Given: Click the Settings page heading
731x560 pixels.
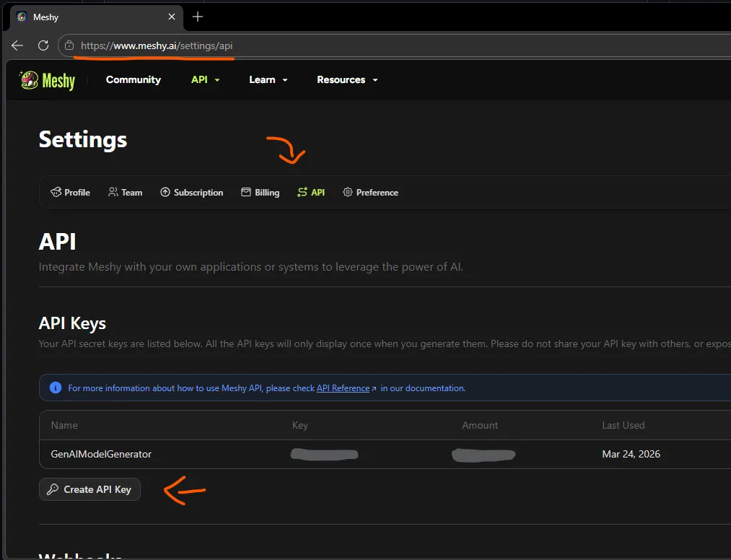Looking at the screenshot, I should click(83, 139).
